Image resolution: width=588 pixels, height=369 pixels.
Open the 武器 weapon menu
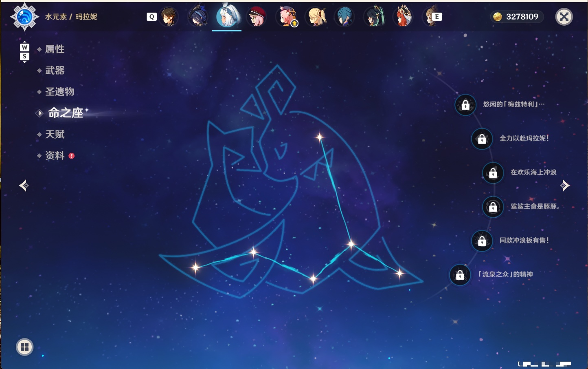[x=55, y=71]
